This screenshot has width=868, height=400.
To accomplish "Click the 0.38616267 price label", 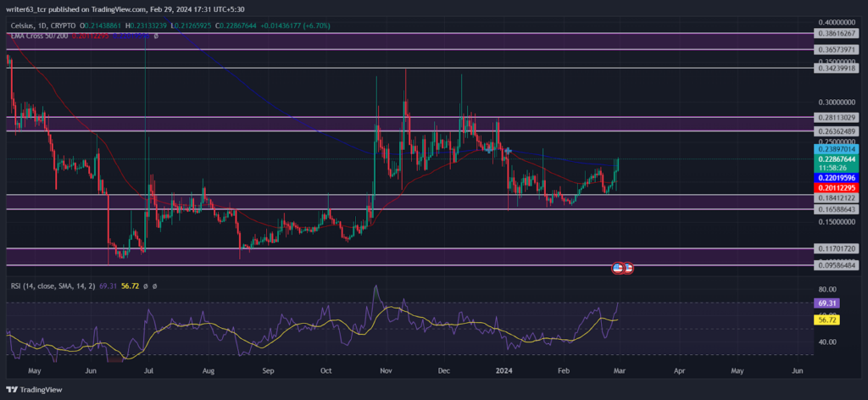I will pyautogui.click(x=837, y=33).
